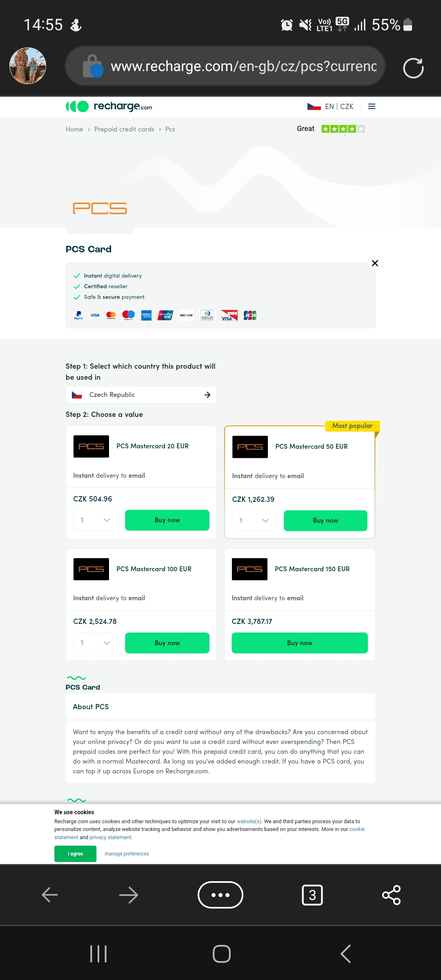
Task: Open Prepaid credit cards breadcrumb
Action: tap(124, 129)
